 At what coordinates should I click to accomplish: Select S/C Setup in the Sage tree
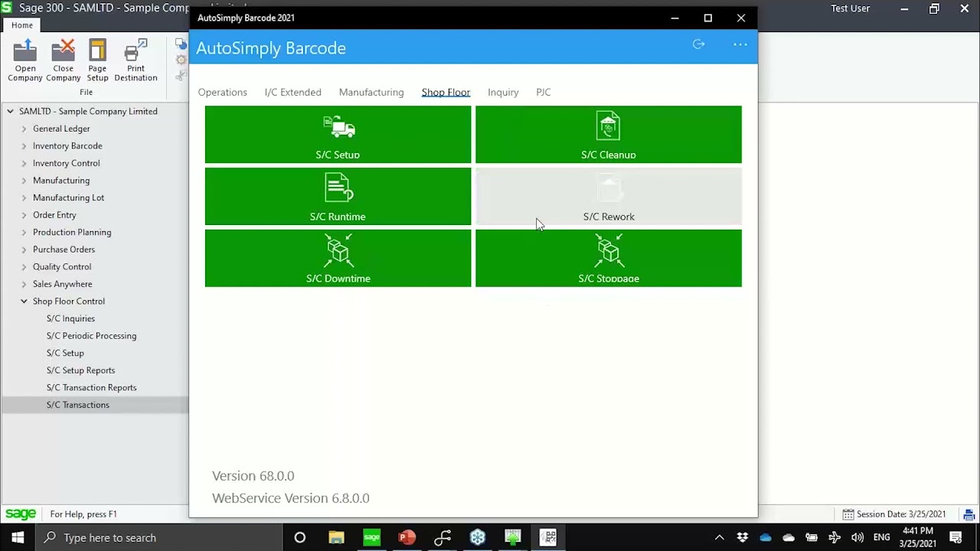pyautogui.click(x=65, y=353)
